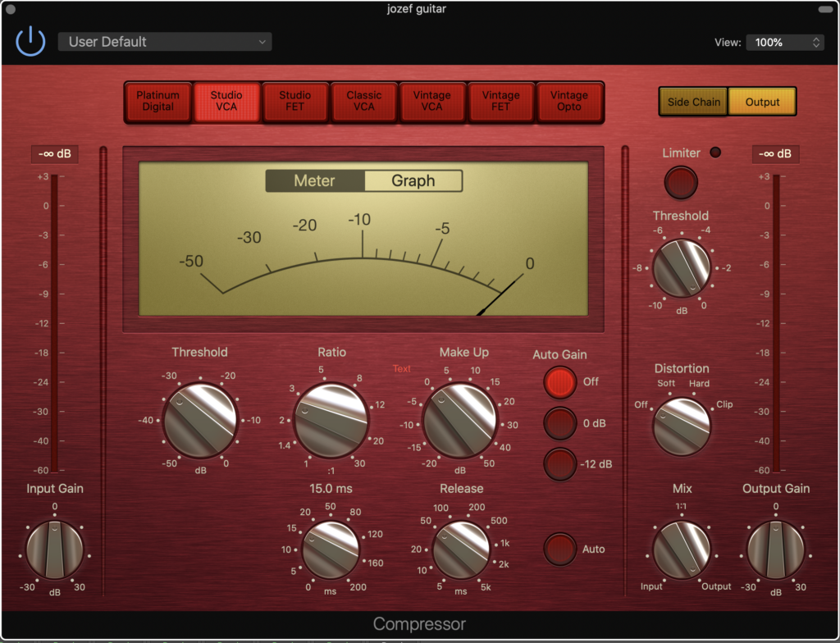
Task: Click the Compressor plugin name at bottom
Action: pos(419,624)
